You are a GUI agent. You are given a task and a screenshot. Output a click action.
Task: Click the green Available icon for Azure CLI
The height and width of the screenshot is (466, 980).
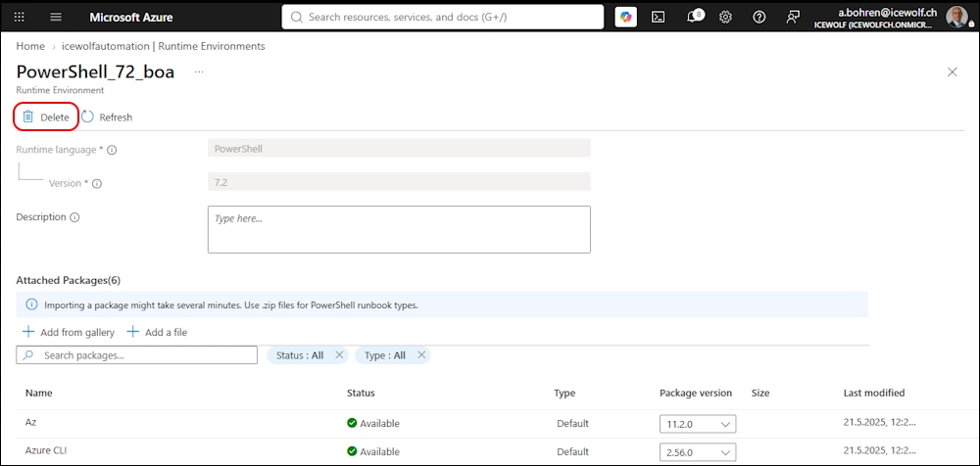pos(352,451)
